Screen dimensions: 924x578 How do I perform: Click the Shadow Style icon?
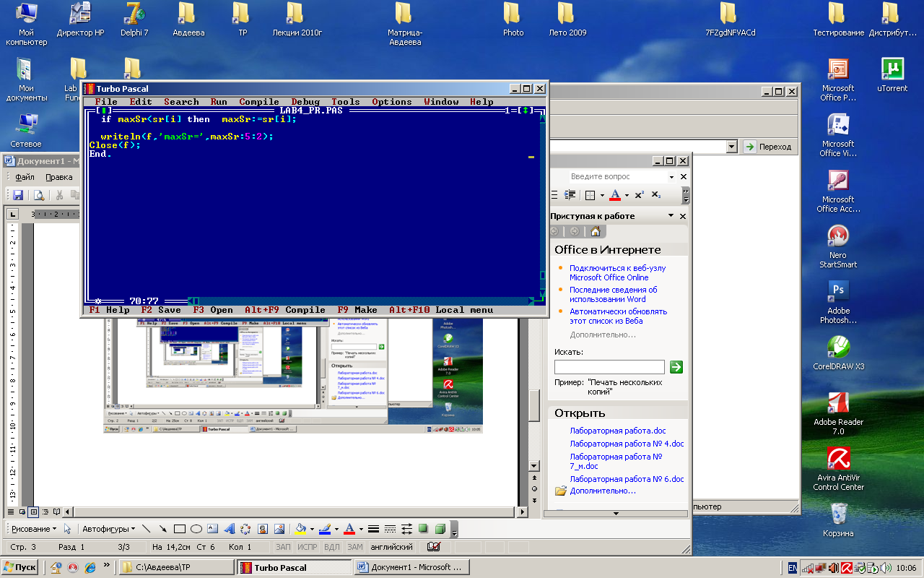[x=424, y=529]
